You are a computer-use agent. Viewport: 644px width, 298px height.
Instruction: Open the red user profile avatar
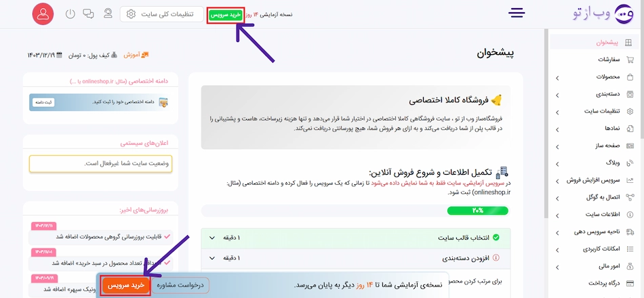click(43, 14)
